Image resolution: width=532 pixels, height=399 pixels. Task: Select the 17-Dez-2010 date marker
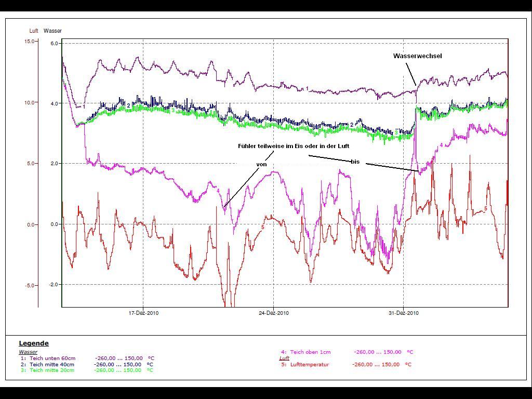coord(144,313)
